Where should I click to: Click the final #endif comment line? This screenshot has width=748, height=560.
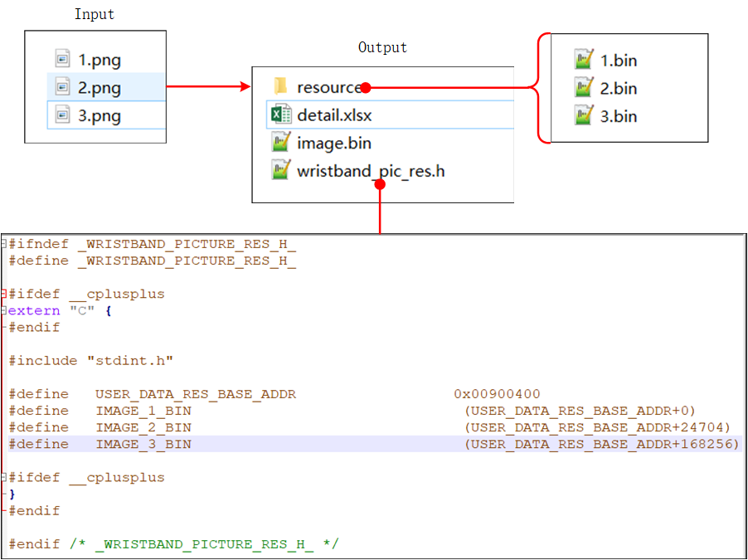coord(173,544)
